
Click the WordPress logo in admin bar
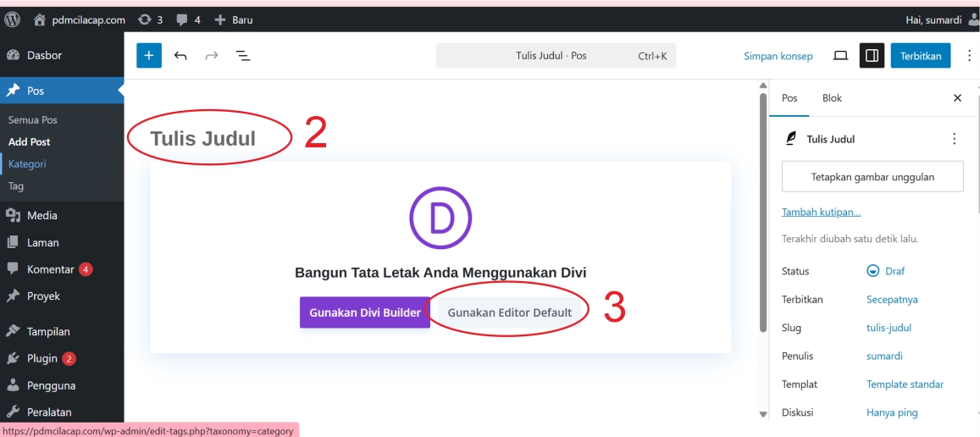tap(13, 19)
